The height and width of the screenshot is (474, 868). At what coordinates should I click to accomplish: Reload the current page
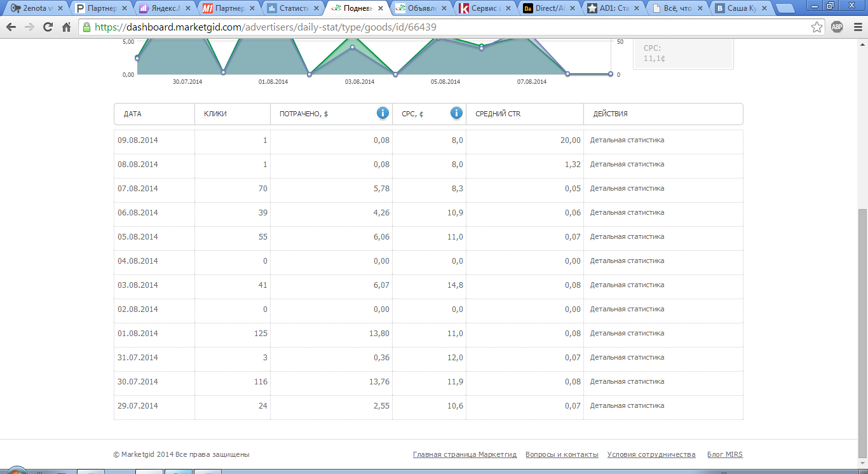(x=48, y=27)
